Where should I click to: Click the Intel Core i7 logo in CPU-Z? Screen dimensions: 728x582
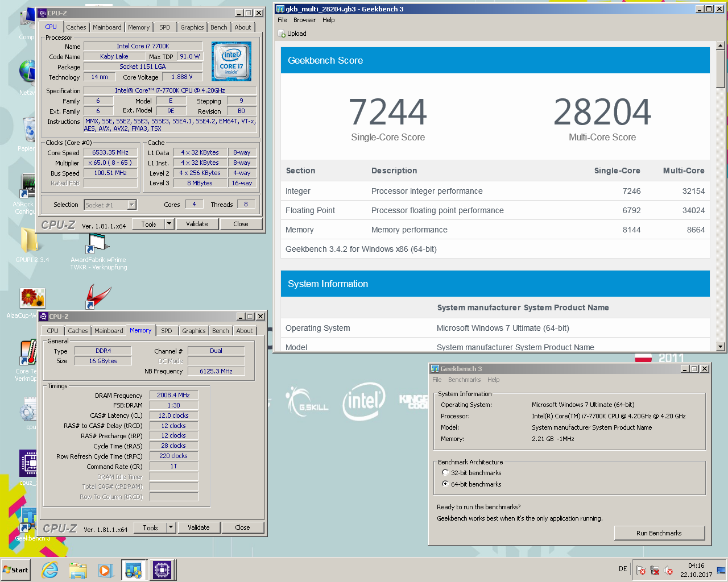click(231, 61)
